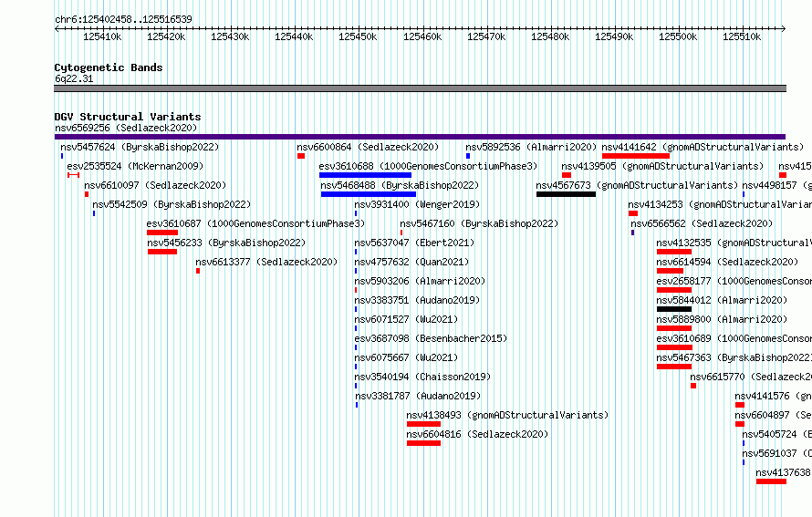Screen dimensions: 812x517
Task: Select nsv4567673 gnomADStructuralVariants label
Action: click(637, 185)
